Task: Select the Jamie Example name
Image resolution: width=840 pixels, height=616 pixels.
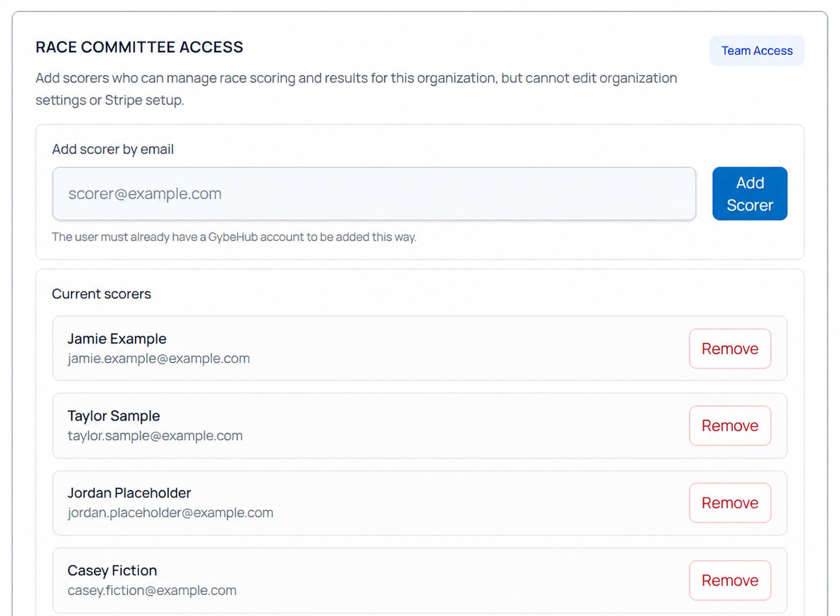Action: pos(117,339)
